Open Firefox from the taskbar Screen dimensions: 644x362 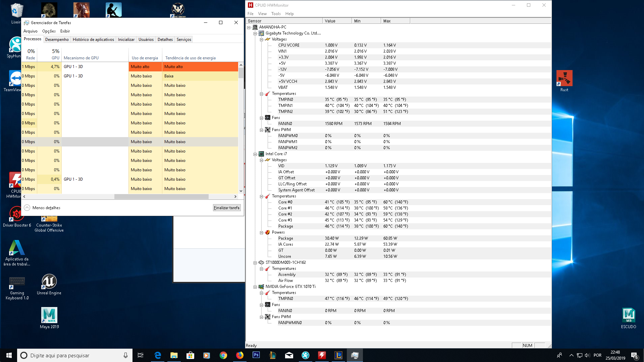239,355
